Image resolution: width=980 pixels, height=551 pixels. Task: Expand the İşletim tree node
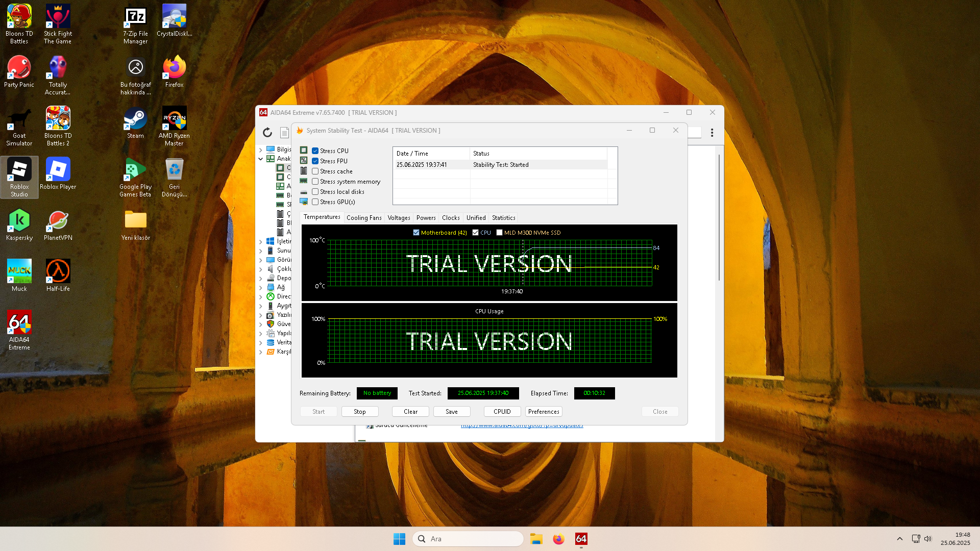[261, 241]
